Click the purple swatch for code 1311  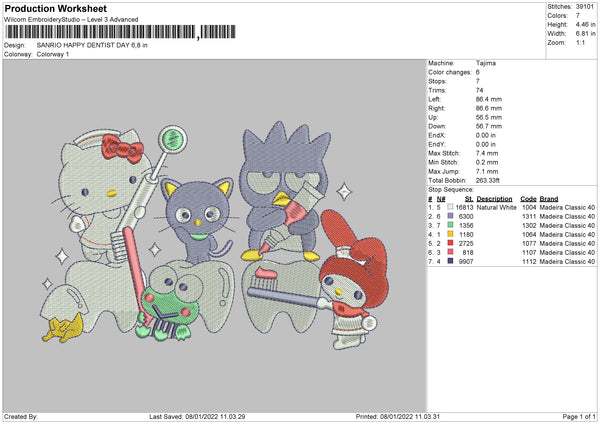[x=450, y=216]
